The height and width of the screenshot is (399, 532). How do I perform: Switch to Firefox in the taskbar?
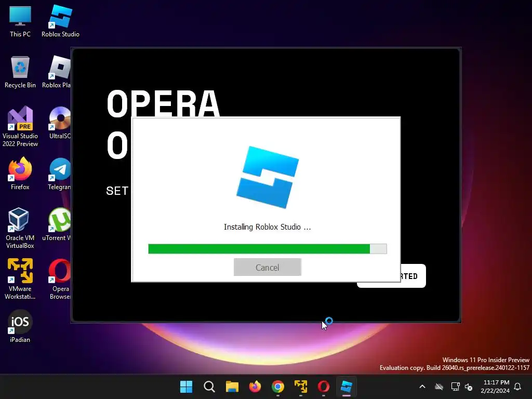click(x=255, y=387)
